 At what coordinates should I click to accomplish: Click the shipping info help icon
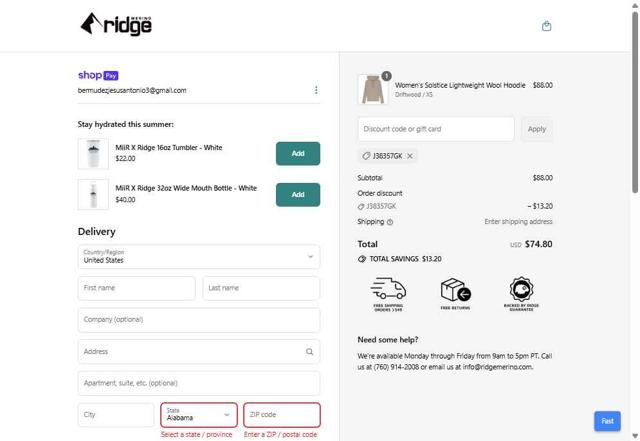coord(390,222)
